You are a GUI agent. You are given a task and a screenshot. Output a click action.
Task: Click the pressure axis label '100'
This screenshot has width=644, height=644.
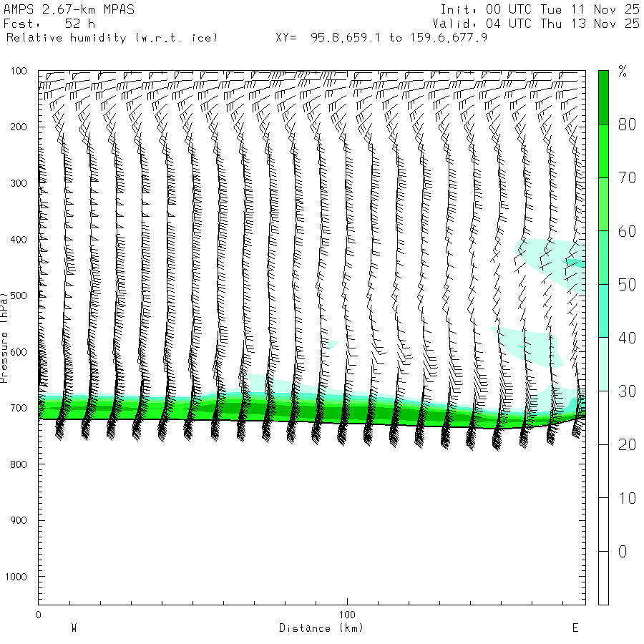(x=19, y=71)
